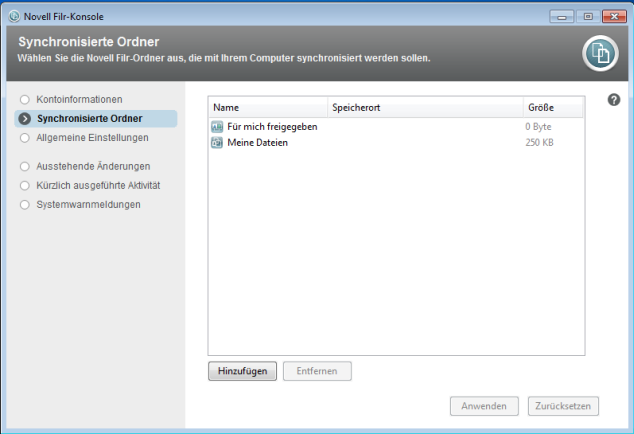Click the arrow icon beside Synchronisierte Ordner
The height and width of the screenshot is (434, 634).
tap(25, 119)
